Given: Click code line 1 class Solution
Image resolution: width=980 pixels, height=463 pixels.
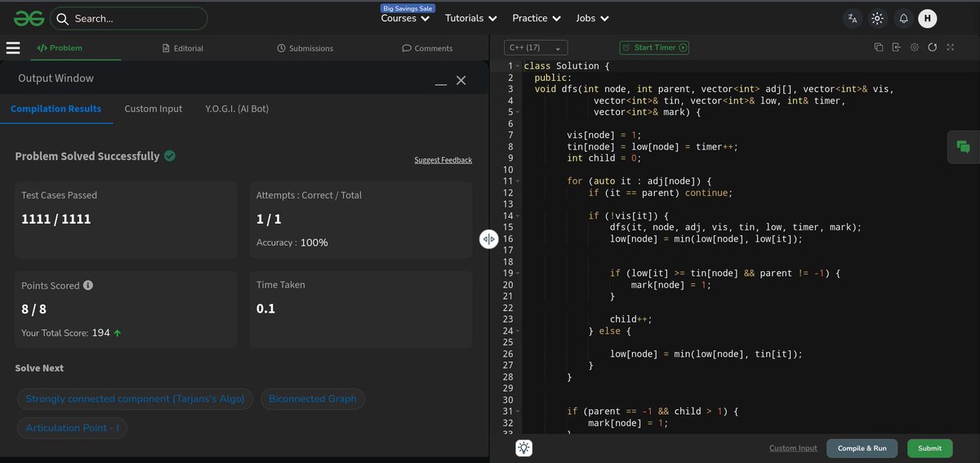Looking at the screenshot, I should point(567,65).
